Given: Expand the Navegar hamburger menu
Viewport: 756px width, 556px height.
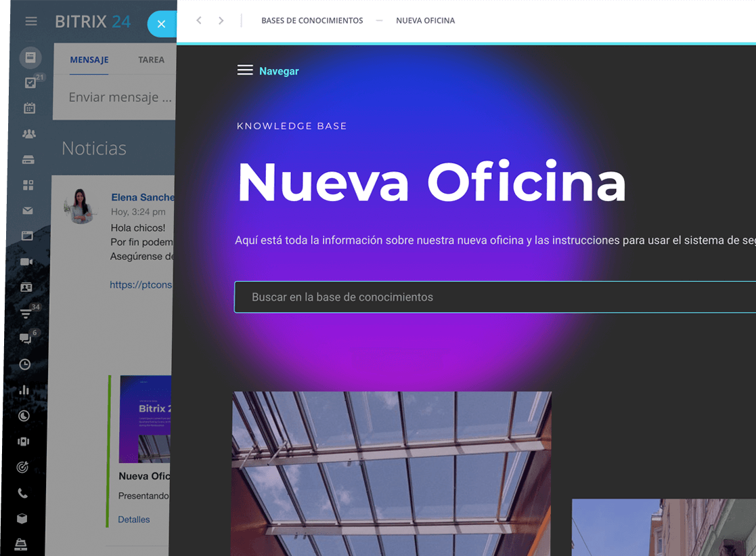Looking at the screenshot, I should (245, 70).
